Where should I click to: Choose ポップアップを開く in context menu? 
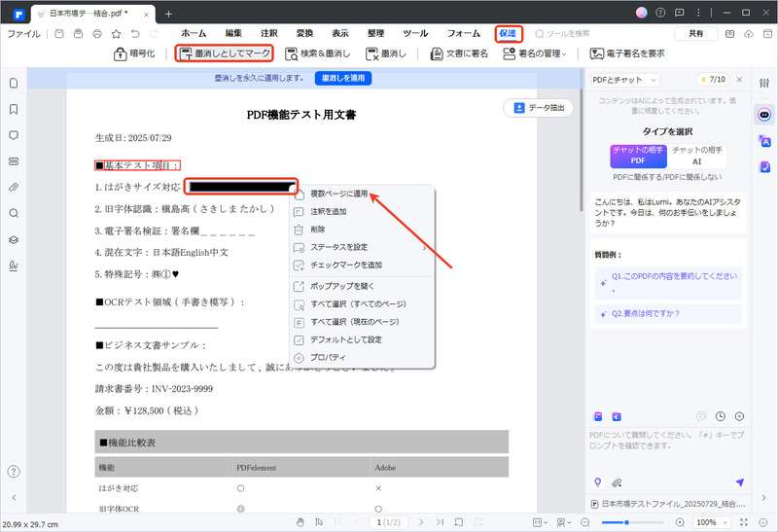point(362,286)
